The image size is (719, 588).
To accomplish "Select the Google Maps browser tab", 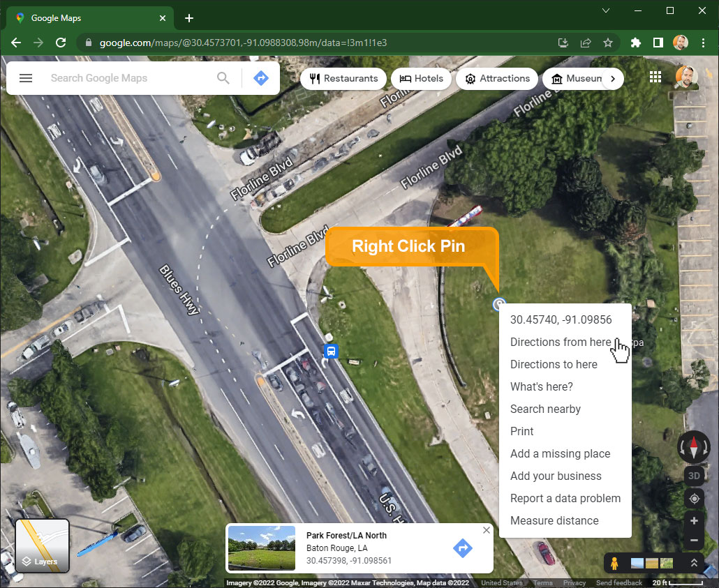I will click(90, 18).
